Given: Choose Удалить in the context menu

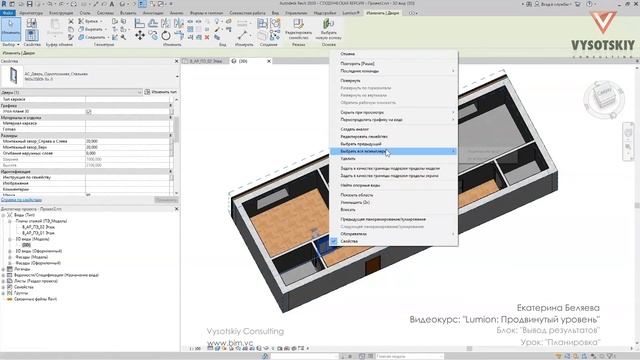Looking at the screenshot, I should click(x=393, y=159).
